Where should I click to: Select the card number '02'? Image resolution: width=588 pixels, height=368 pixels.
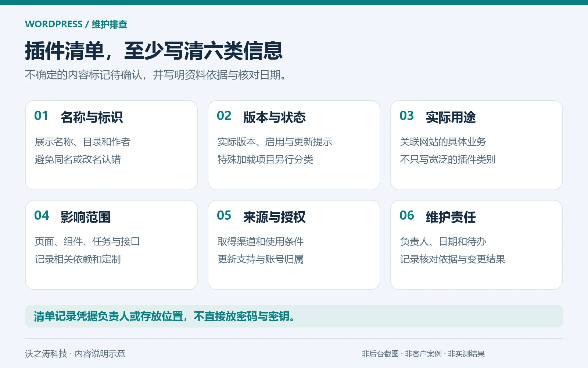pos(224,116)
